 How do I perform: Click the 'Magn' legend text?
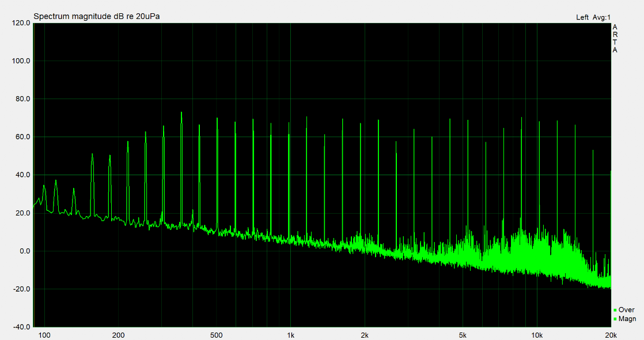point(627,319)
